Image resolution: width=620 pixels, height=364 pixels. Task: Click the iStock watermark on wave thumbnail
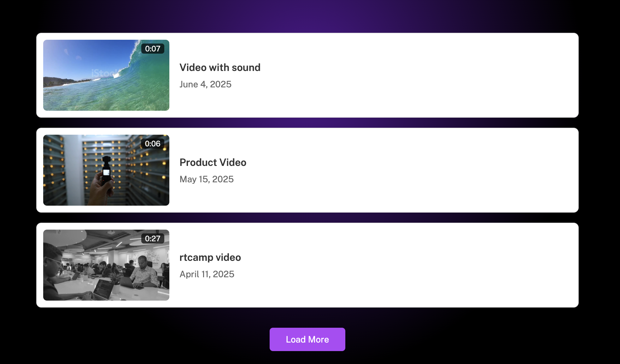click(104, 73)
